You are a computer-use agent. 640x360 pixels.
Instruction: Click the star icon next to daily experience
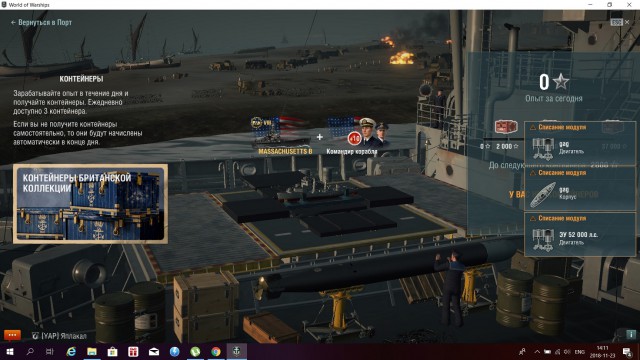coord(561,82)
